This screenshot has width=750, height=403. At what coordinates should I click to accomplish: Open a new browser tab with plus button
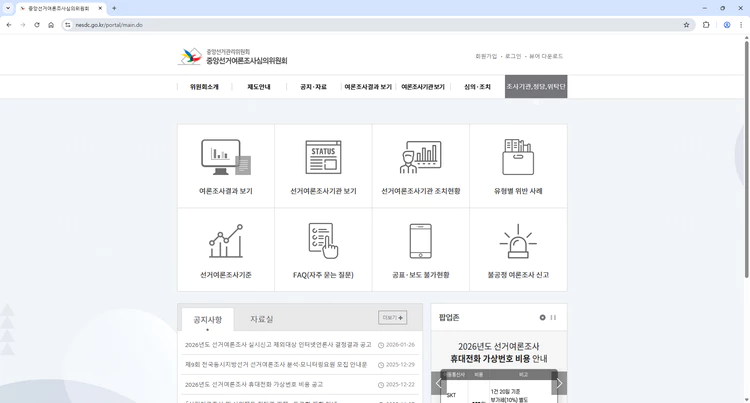[x=114, y=8]
